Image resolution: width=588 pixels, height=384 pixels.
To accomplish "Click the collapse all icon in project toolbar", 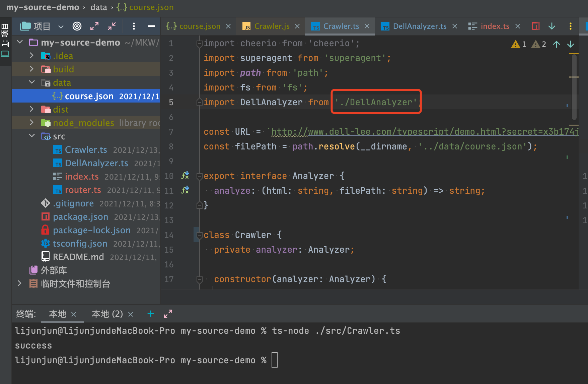I will coord(112,26).
